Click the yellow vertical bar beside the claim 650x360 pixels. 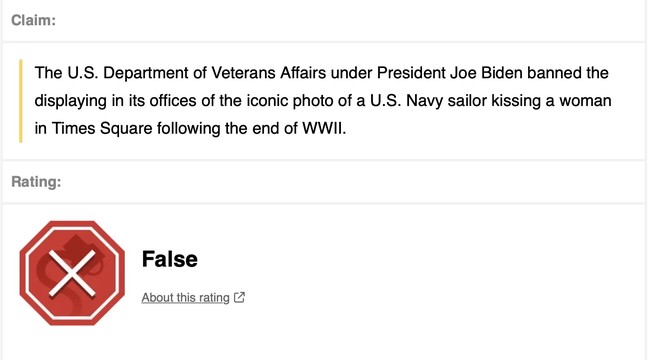click(x=21, y=101)
